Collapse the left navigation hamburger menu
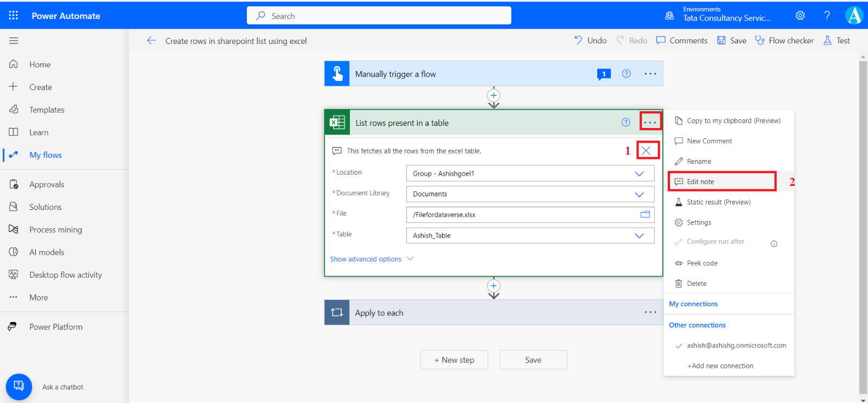This screenshot has height=403, width=868. point(14,41)
